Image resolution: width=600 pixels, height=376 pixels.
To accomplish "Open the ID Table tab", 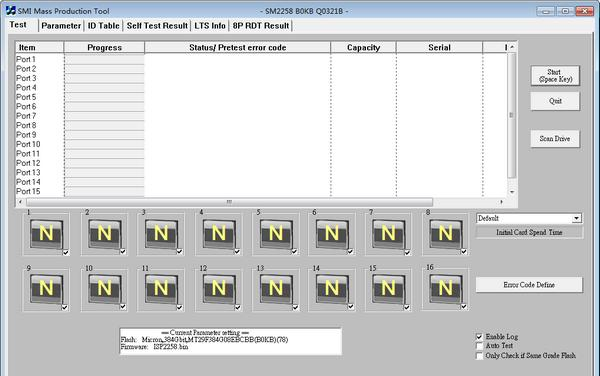I will coord(104,26).
